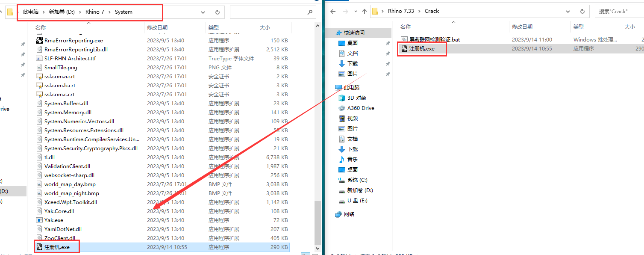Click the 音乐 note icon
The height and width of the screenshot is (255, 644).
point(342,160)
